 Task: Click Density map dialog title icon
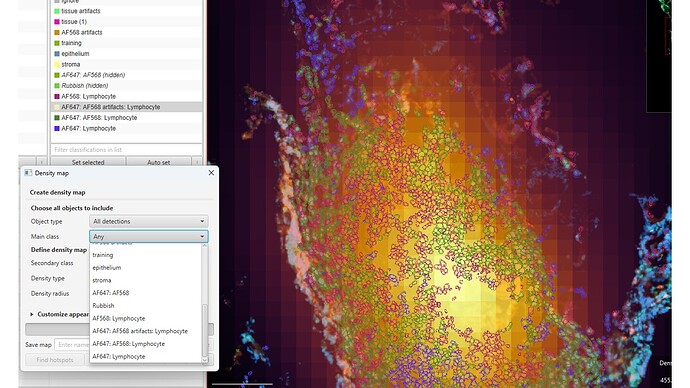(28, 173)
